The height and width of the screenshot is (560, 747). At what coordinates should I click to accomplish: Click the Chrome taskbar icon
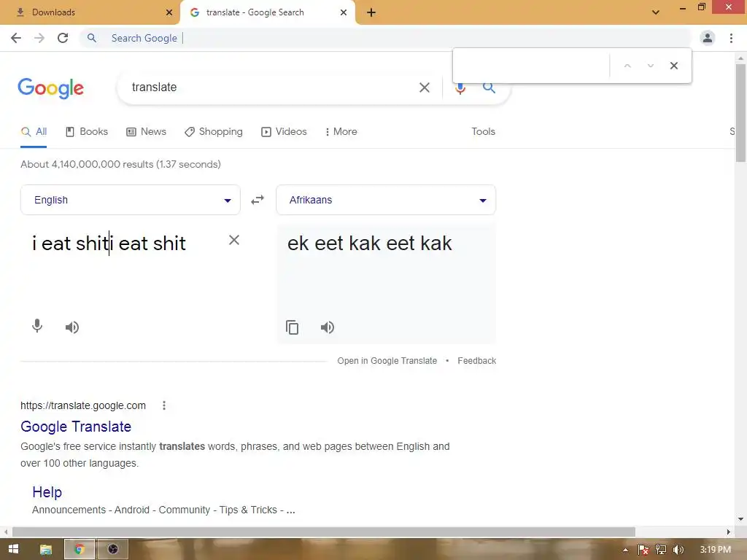click(x=80, y=549)
